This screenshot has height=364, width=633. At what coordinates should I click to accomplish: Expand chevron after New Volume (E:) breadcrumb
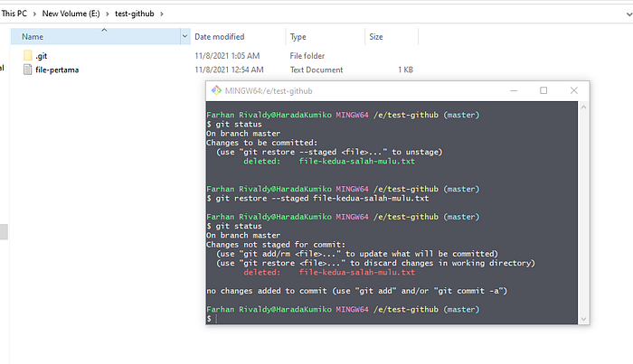108,14
